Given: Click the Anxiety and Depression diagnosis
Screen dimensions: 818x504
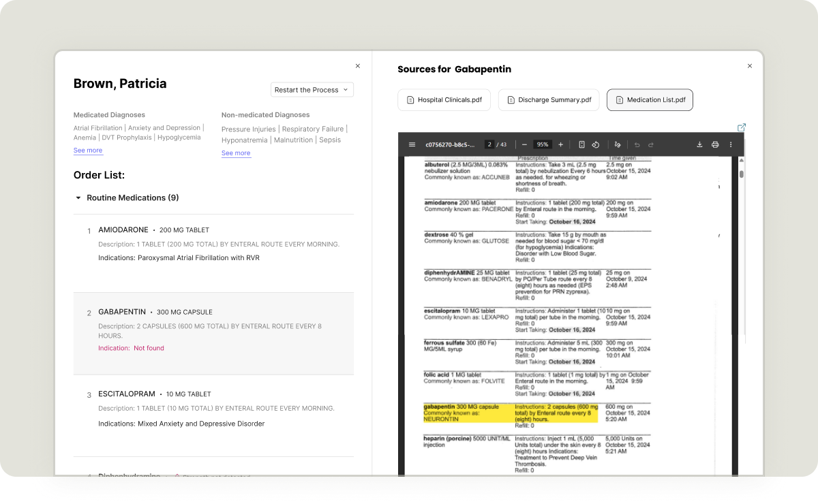Looking at the screenshot, I should point(164,128).
